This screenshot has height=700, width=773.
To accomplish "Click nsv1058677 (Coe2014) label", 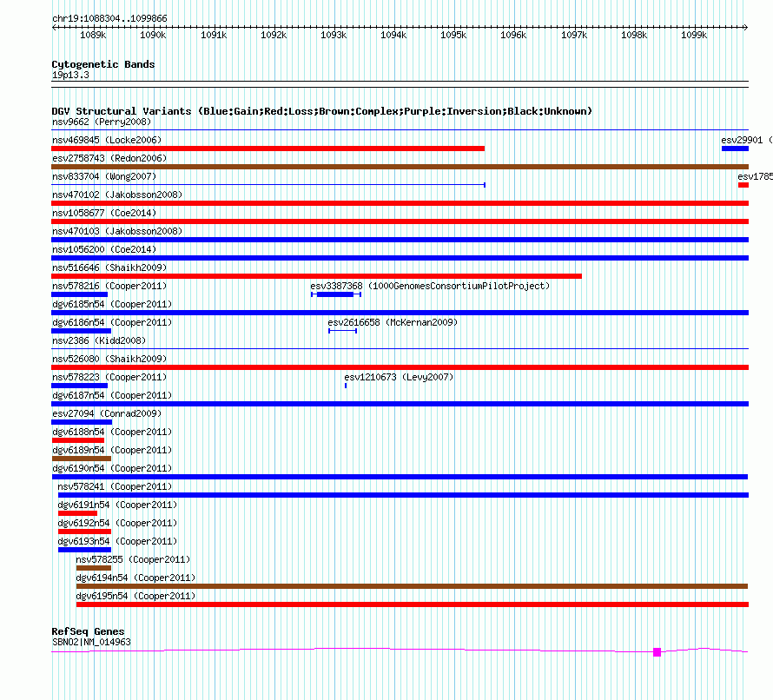I will (104, 213).
